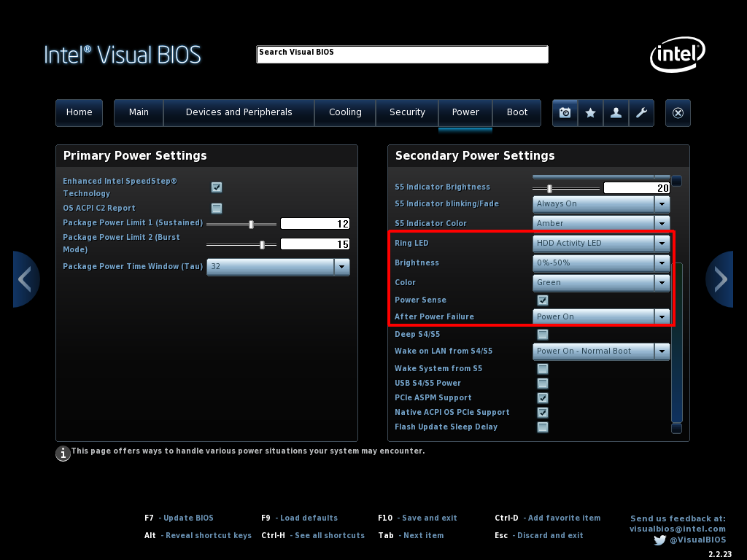Open favorites with the star icon
The image size is (747, 560).
[x=590, y=113]
